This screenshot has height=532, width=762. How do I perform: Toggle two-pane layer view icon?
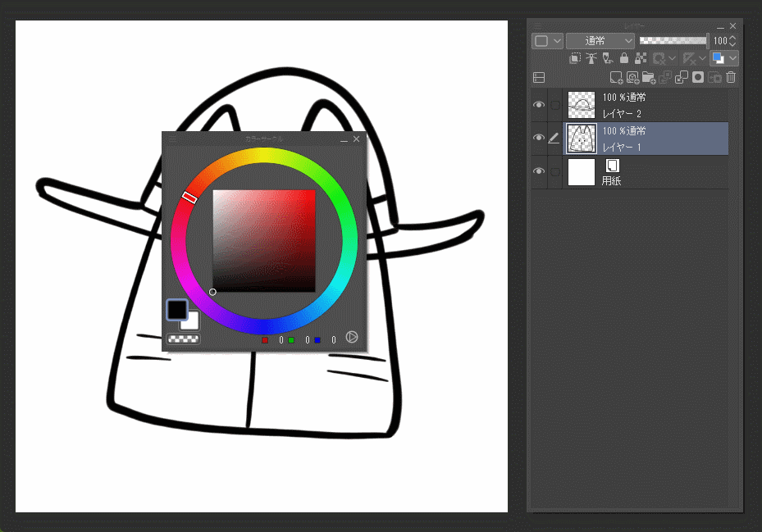point(539,77)
